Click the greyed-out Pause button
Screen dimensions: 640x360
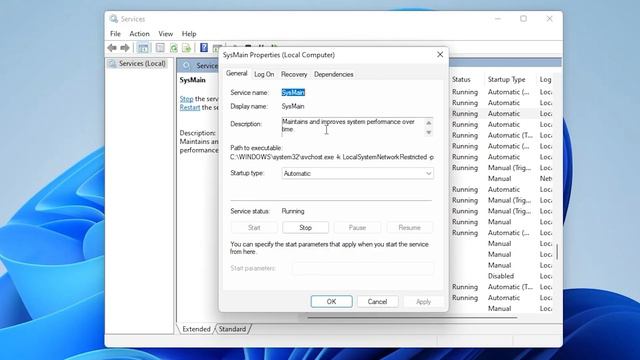point(357,228)
